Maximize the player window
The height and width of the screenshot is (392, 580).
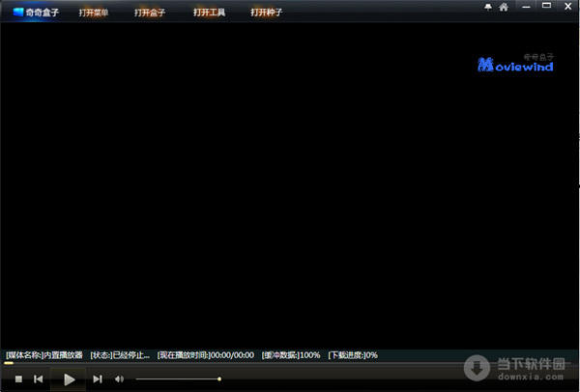[x=546, y=7]
